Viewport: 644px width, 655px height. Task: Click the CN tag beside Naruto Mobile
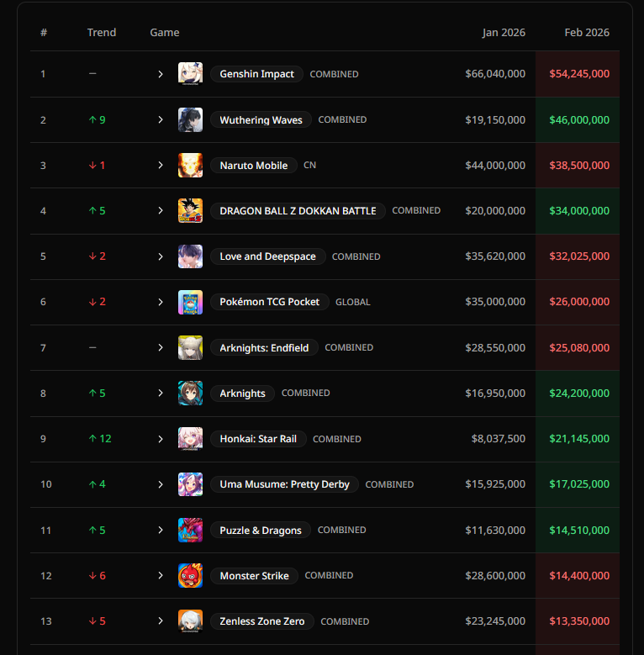click(x=309, y=166)
